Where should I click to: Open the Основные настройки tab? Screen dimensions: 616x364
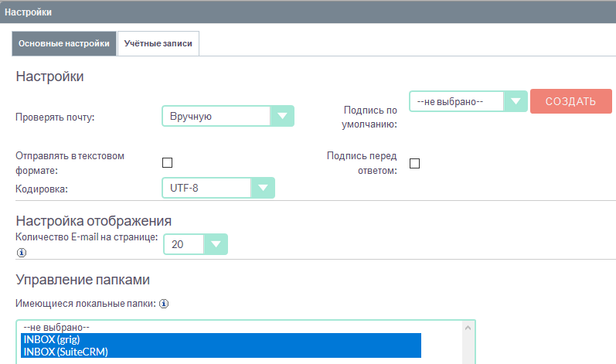(x=64, y=43)
